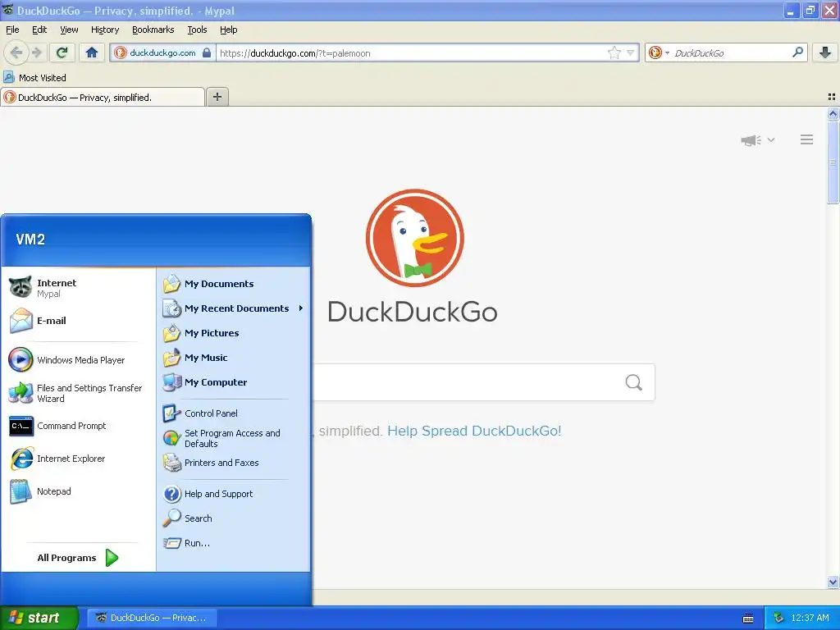Click the search bar magnifier icon
840x630 pixels.
tap(797, 52)
